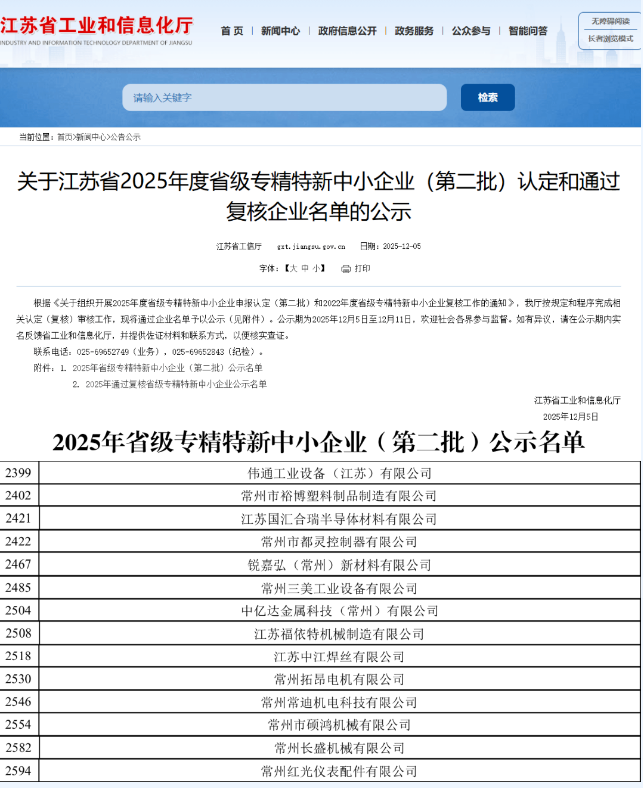
Task: Go to 政务服务 section
Action: coord(414,31)
